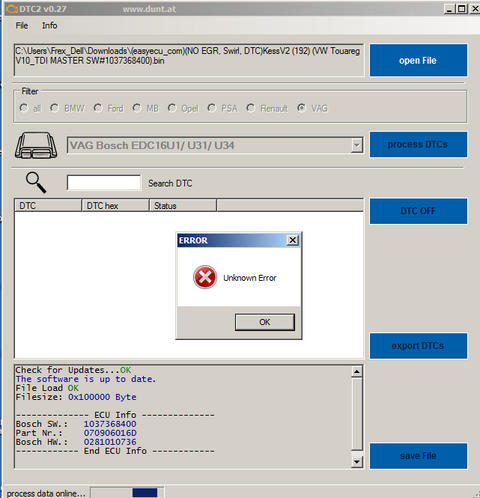
Task: Click the ECU module icon
Action: click(x=36, y=145)
